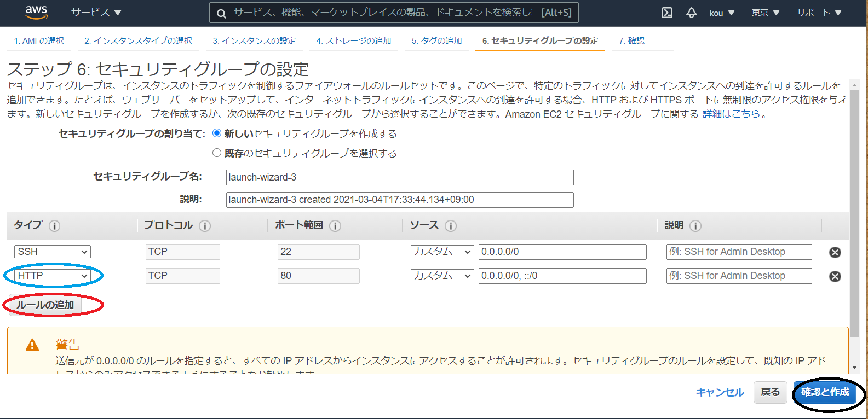
Task: Go to step 5. タグの追加
Action: click(437, 41)
